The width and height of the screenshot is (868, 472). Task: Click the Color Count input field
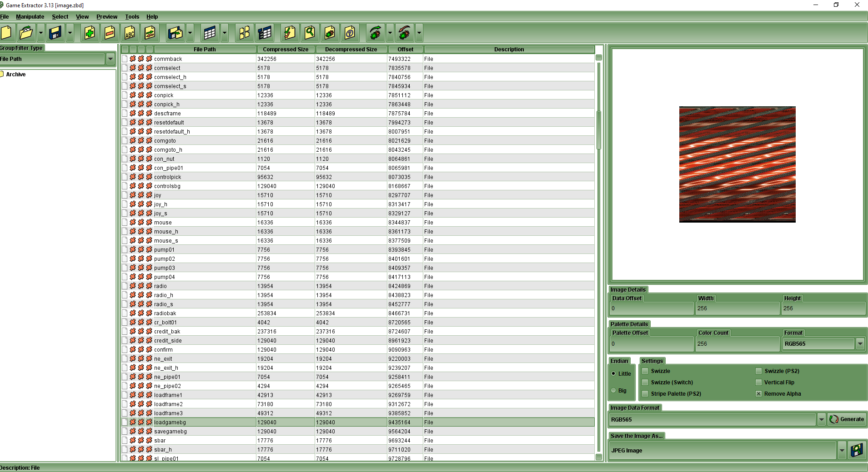[737, 343]
